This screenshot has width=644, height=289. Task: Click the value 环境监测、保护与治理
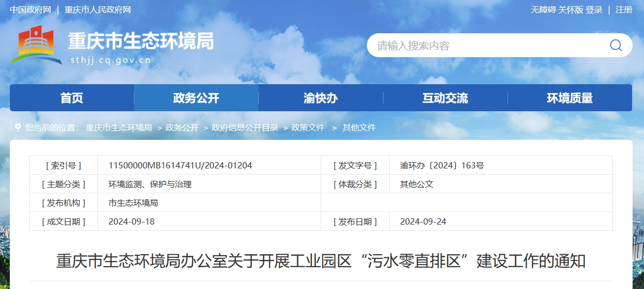(x=150, y=184)
